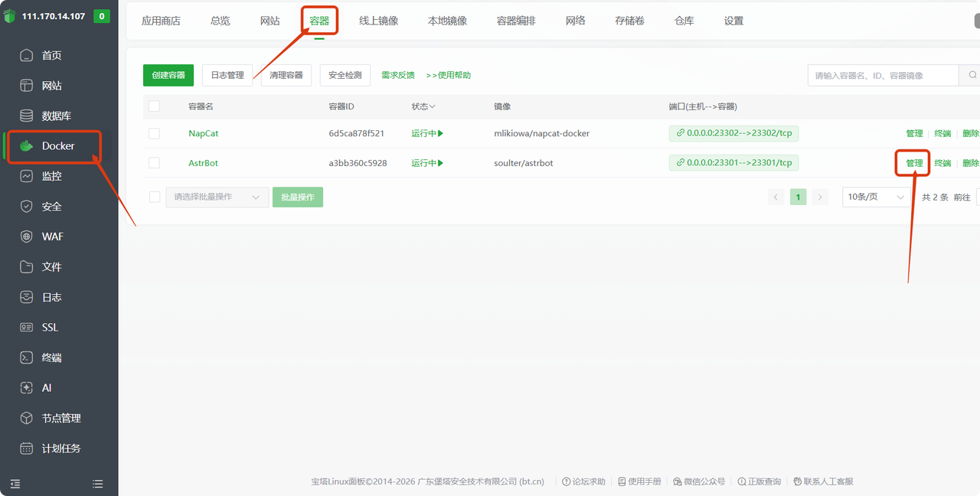Switch to the 网站 top tab
The height and width of the screenshot is (496, 980).
[270, 21]
